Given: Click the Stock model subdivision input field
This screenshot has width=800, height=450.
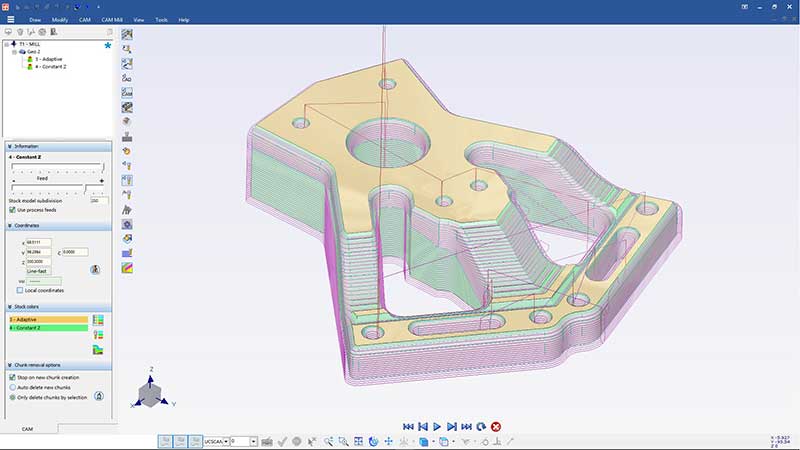Looking at the screenshot, I should point(99,201).
